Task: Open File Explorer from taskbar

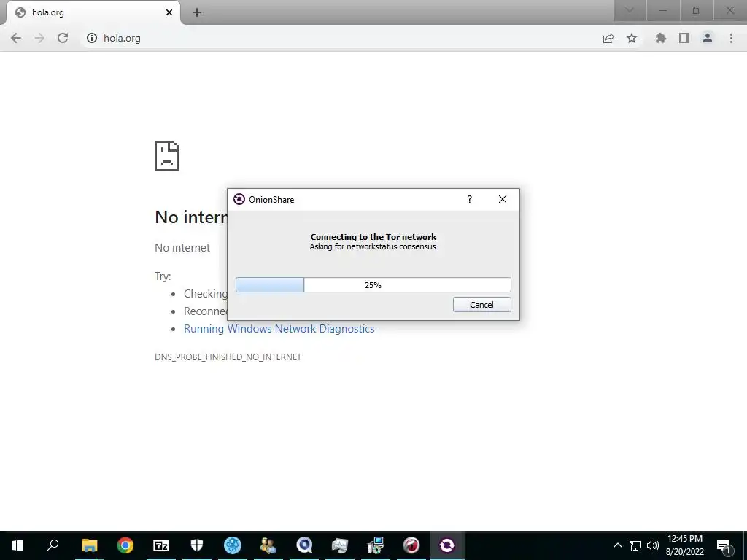Action: pyautogui.click(x=90, y=545)
